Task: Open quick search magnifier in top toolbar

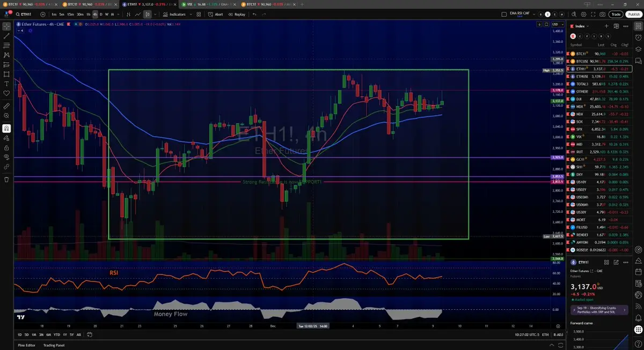Action: (x=574, y=14)
